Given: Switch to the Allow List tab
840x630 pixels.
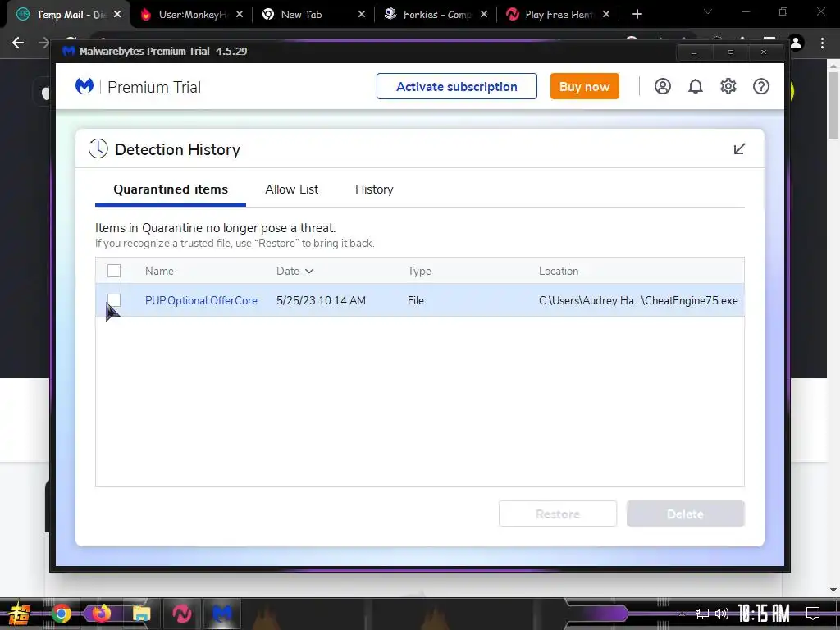Looking at the screenshot, I should [x=291, y=189].
